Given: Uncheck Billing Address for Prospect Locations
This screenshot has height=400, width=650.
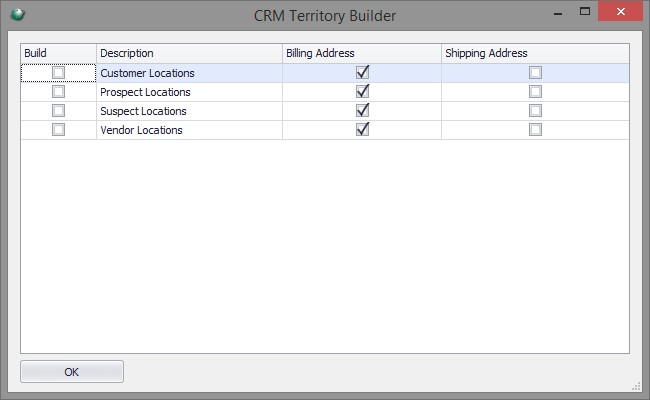Looking at the screenshot, I should coord(362,91).
